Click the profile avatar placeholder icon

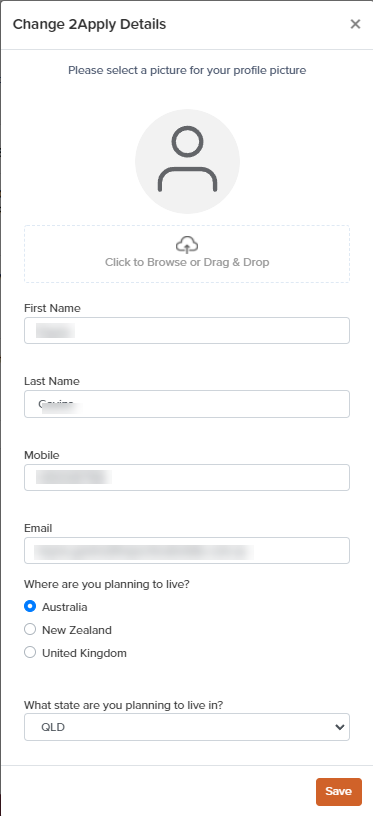(187, 161)
